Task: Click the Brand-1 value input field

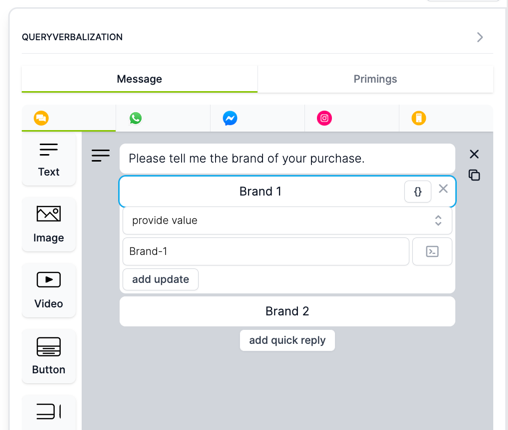Action: click(266, 251)
